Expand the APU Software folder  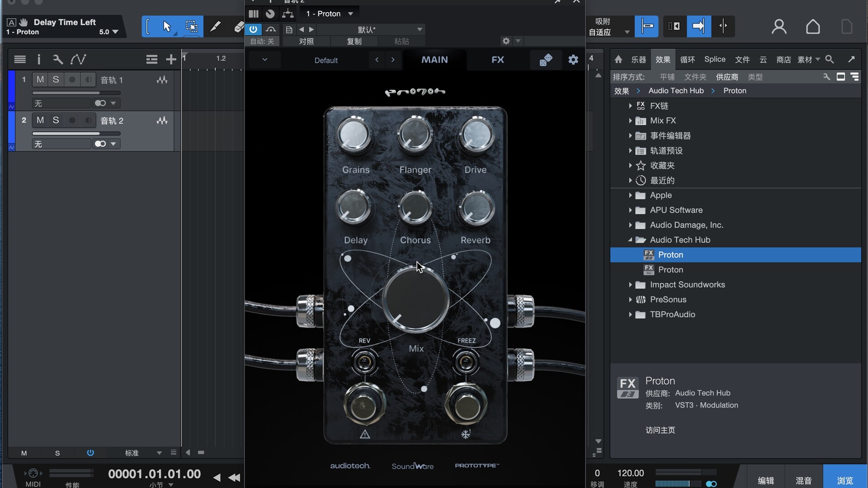(x=630, y=210)
